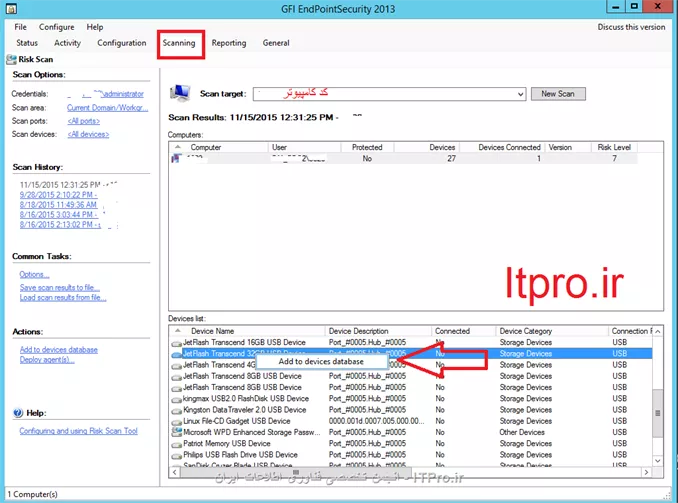
Task: Click the Help question mark icon
Action: click(18, 413)
